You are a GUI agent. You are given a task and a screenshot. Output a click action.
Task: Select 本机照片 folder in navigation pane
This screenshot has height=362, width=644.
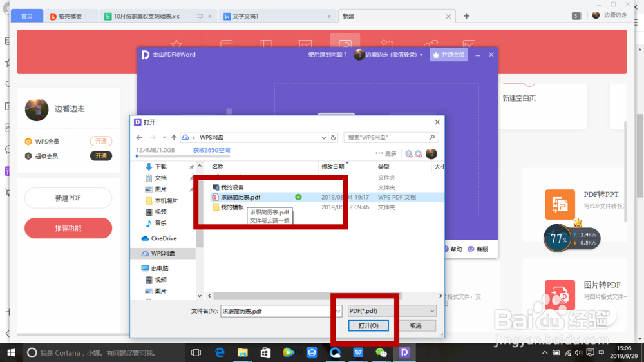(x=162, y=200)
